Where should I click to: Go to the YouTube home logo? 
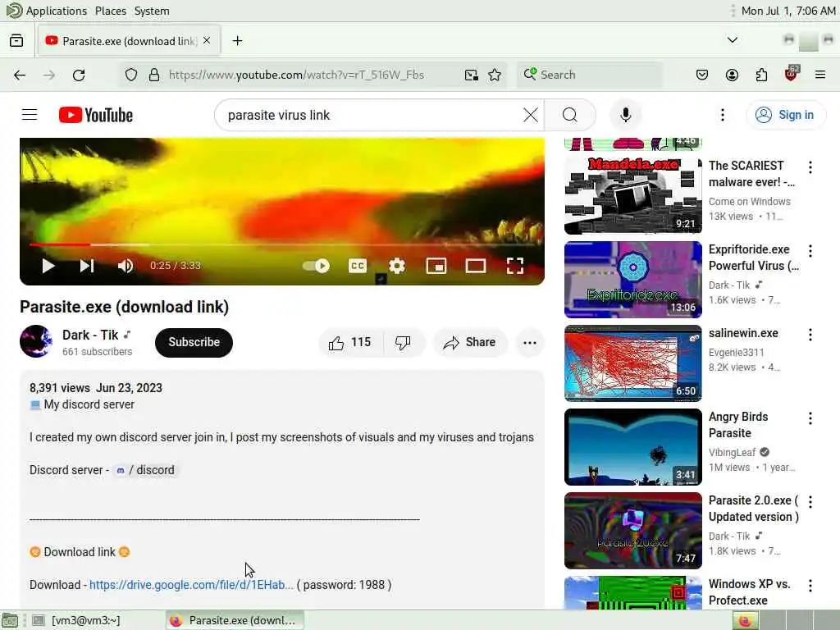click(x=96, y=115)
